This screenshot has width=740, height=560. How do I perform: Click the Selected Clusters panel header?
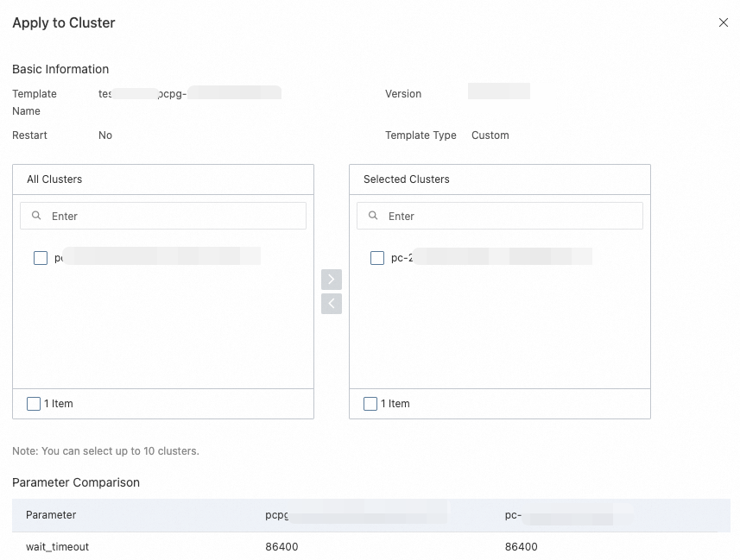point(407,179)
